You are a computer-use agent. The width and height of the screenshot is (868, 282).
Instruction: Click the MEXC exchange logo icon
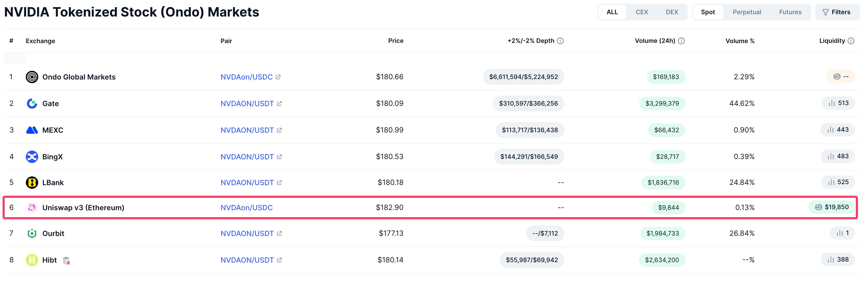32,130
